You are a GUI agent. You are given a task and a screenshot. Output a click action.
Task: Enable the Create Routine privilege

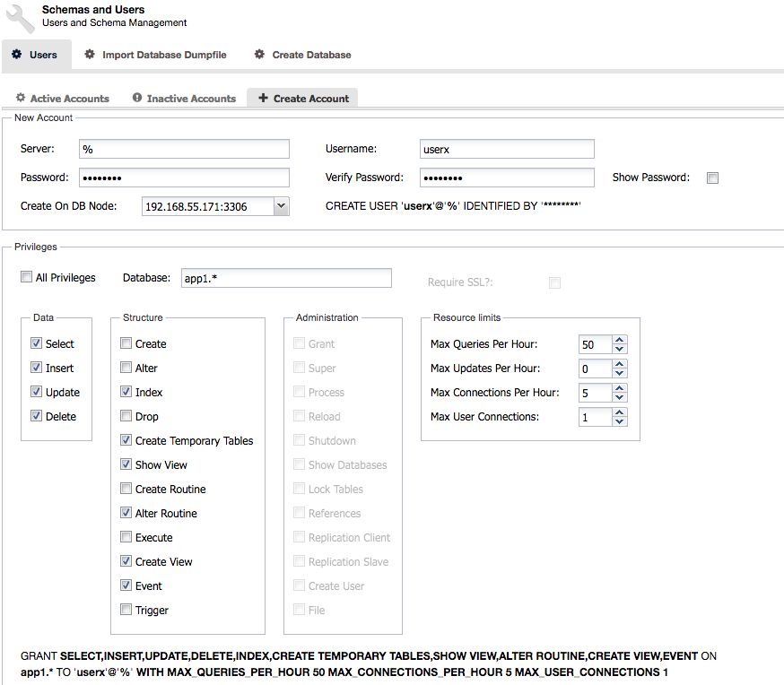coord(126,488)
